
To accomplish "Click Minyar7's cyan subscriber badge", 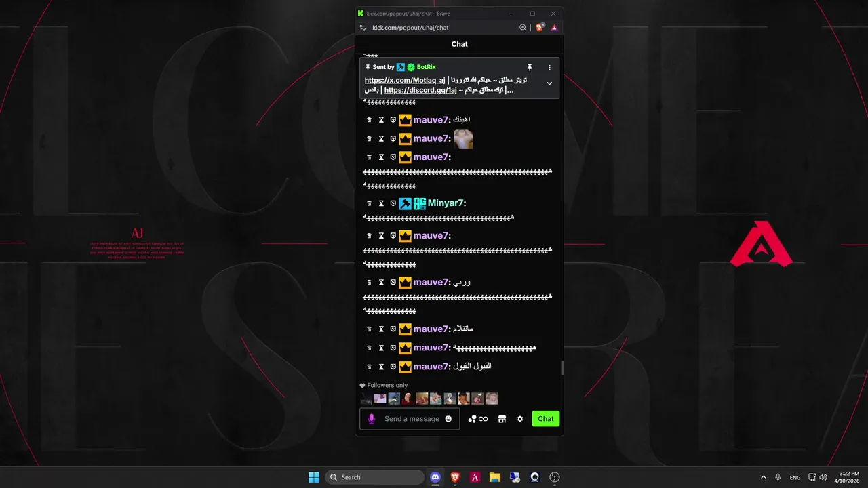I will pos(420,203).
